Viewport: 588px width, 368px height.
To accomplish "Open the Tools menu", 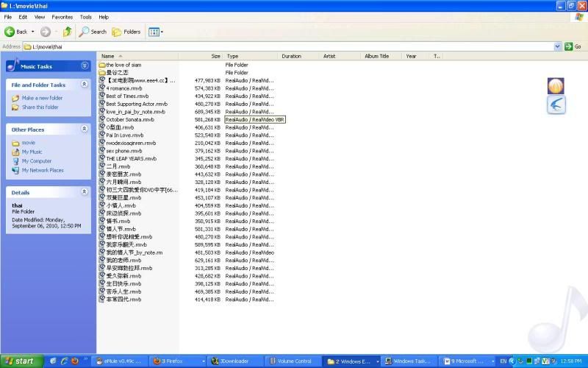I will (85, 16).
